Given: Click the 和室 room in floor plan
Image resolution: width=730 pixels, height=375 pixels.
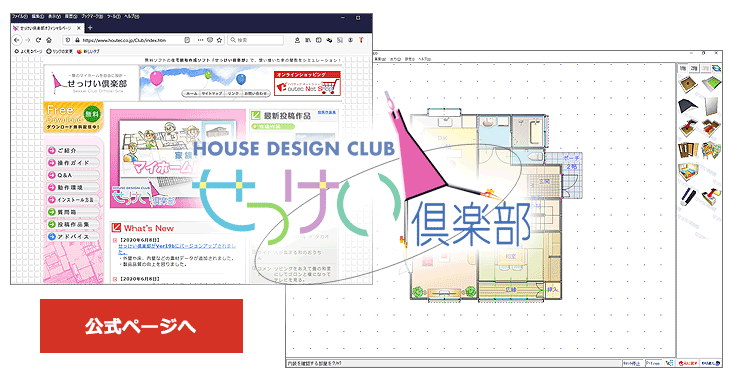Looking at the screenshot, I should (511, 256).
